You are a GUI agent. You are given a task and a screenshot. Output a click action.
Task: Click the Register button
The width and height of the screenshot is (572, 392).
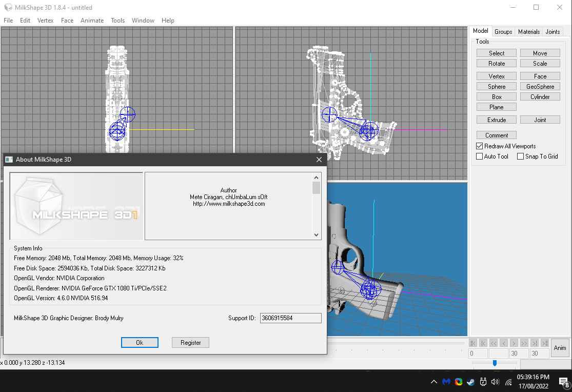190,342
